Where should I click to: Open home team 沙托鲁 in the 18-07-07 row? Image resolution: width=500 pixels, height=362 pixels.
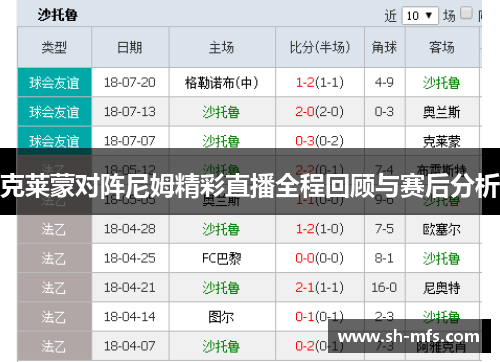point(221,141)
